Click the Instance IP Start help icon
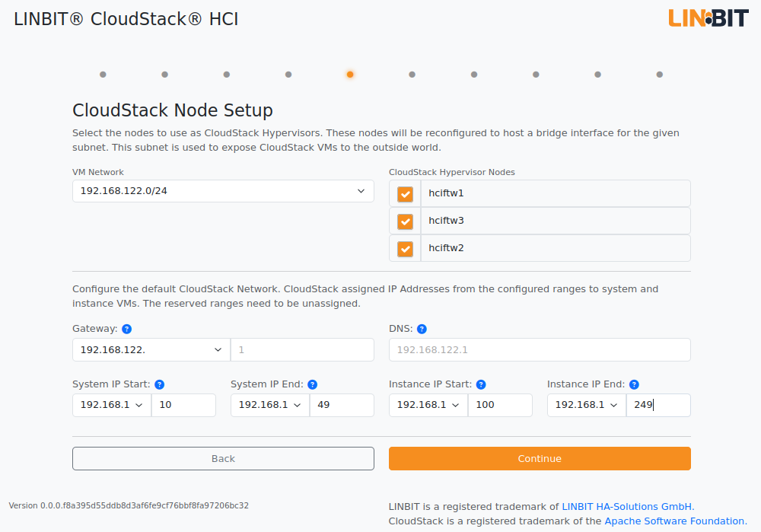 (481, 384)
